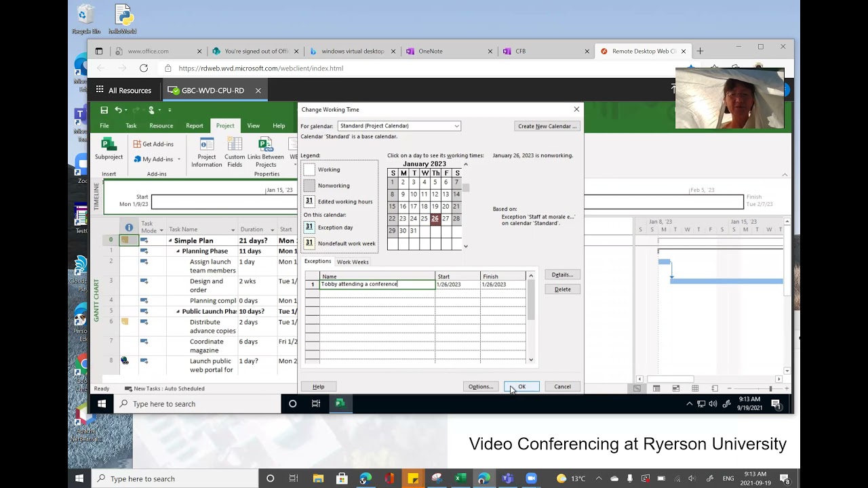The width and height of the screenshot is (868, 488).
Task: Open a new browser tab
Action: pyautogui.click(x=700, y=51)
